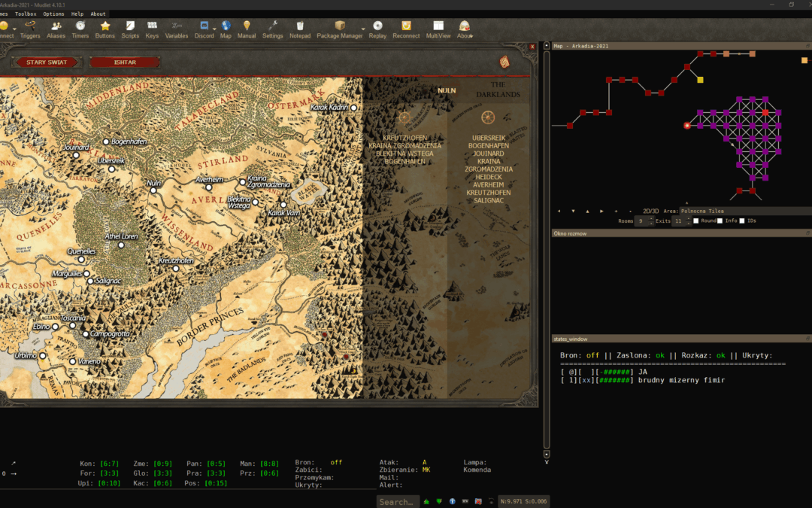Click the yellow room square on mapper
The image size is (812, 508).
[x=700, y=80]
